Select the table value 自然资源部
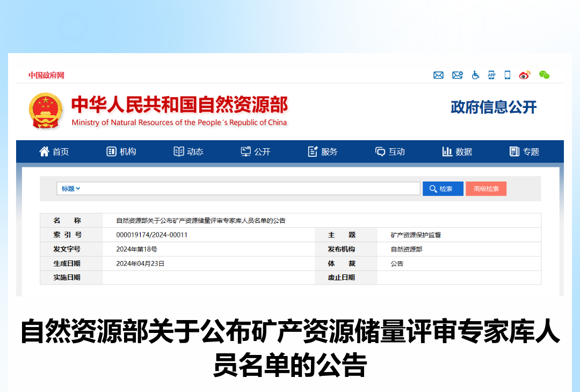The width and height of the screenshot is (580, 392). pyautogui.click(x=407, y=249)
